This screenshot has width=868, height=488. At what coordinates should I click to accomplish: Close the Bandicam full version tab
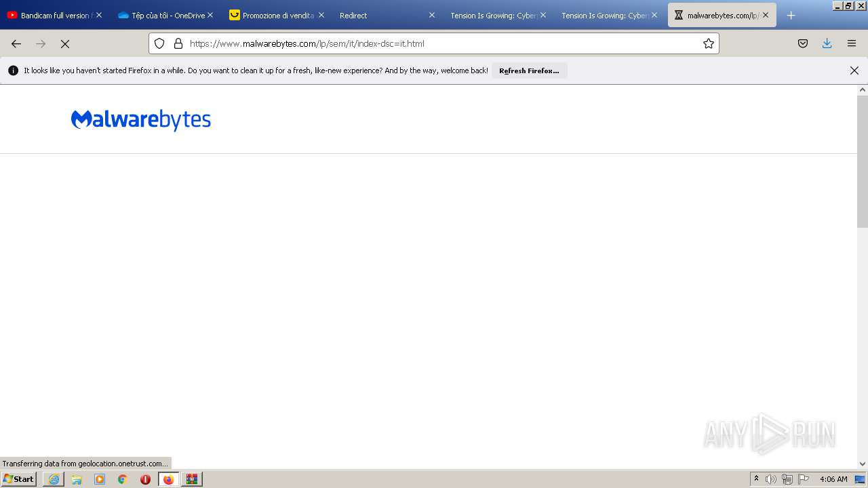coord(99,15)
